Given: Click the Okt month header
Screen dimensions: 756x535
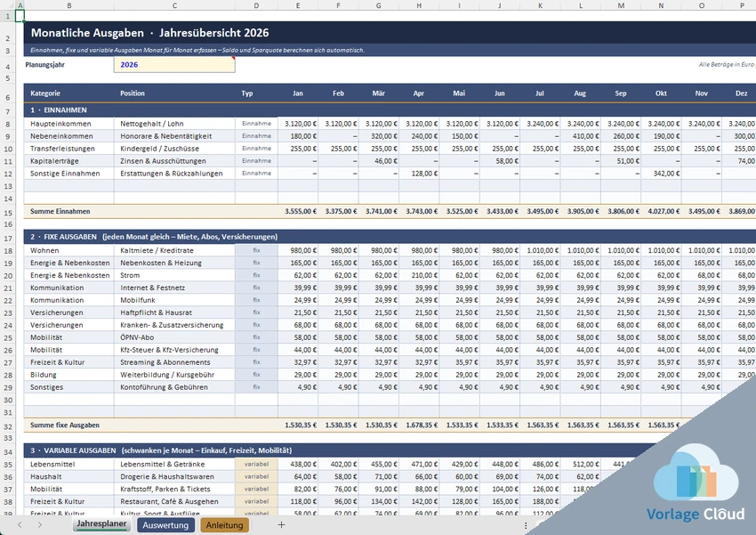Looking at the screenshot, I should (x=661, y=93).
